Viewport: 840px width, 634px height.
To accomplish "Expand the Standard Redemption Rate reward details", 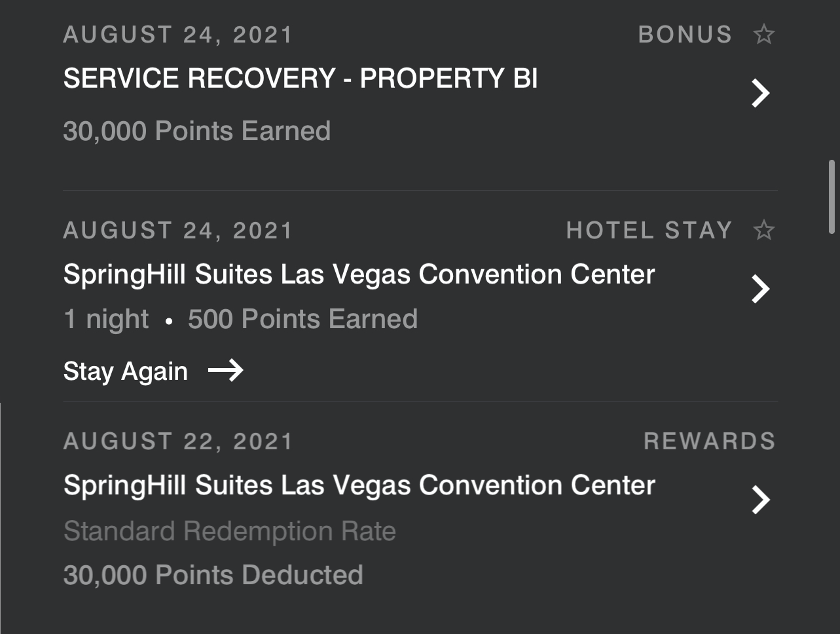I will 760,500.
